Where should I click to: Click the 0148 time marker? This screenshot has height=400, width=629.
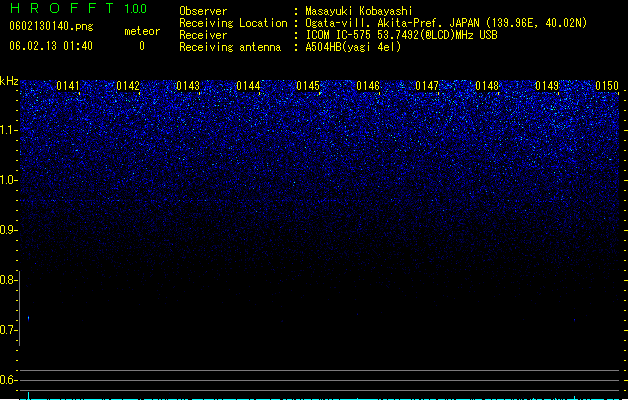coord(487,86)
